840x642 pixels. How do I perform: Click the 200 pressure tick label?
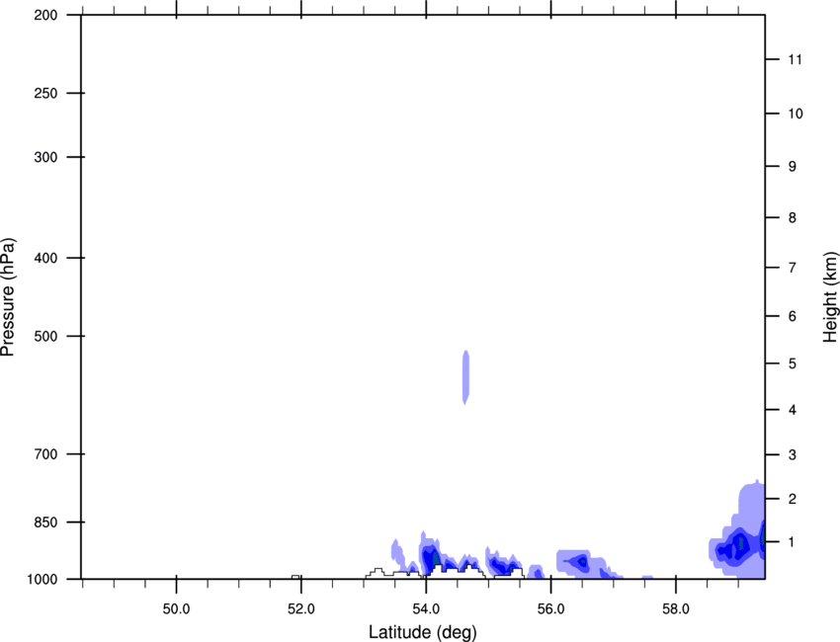click(45, 15)
